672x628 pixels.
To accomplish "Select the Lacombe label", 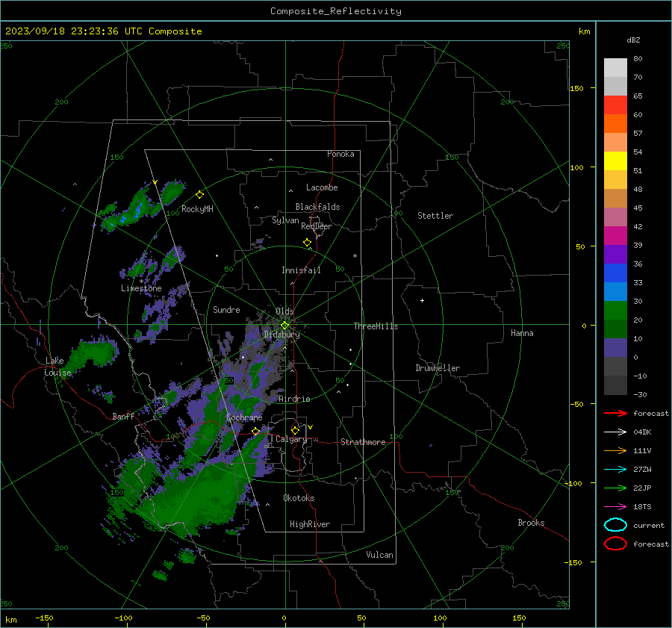I will tap(322, 187).
